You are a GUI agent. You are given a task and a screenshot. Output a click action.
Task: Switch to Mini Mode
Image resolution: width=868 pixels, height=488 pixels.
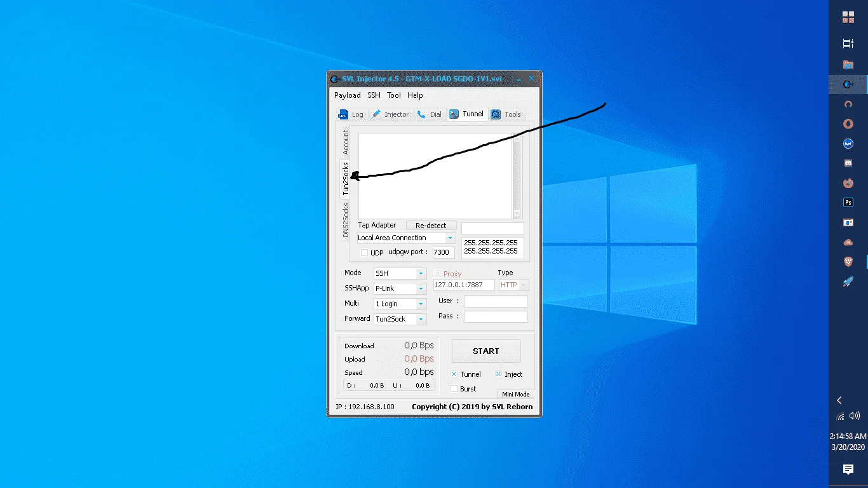pyautogui.click(x=516, y=394)
